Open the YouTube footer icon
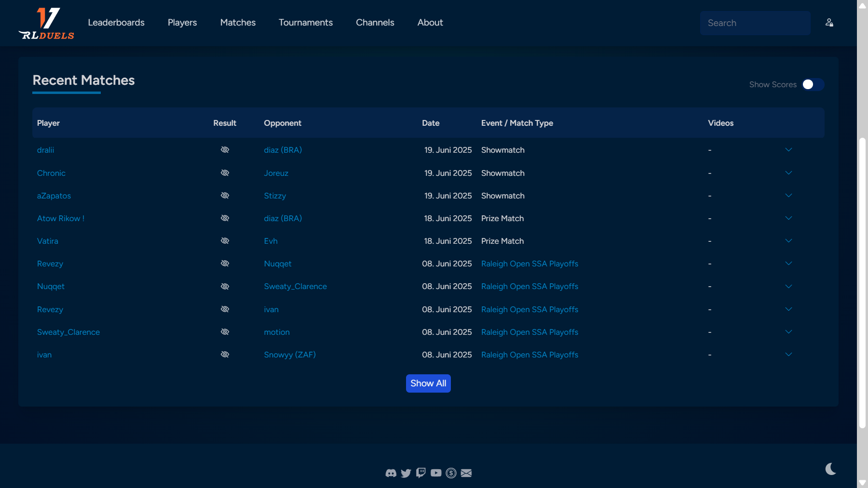Viewport: 868px width, 488px height. tap(436, 473)
